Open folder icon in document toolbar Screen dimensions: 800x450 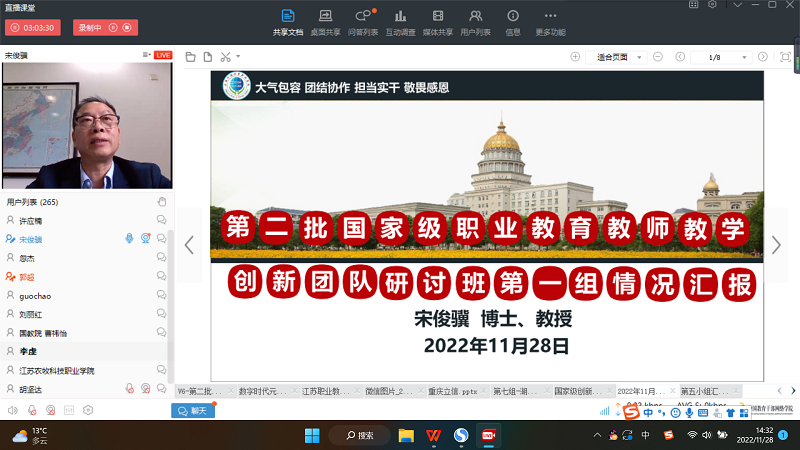(191, 57)
